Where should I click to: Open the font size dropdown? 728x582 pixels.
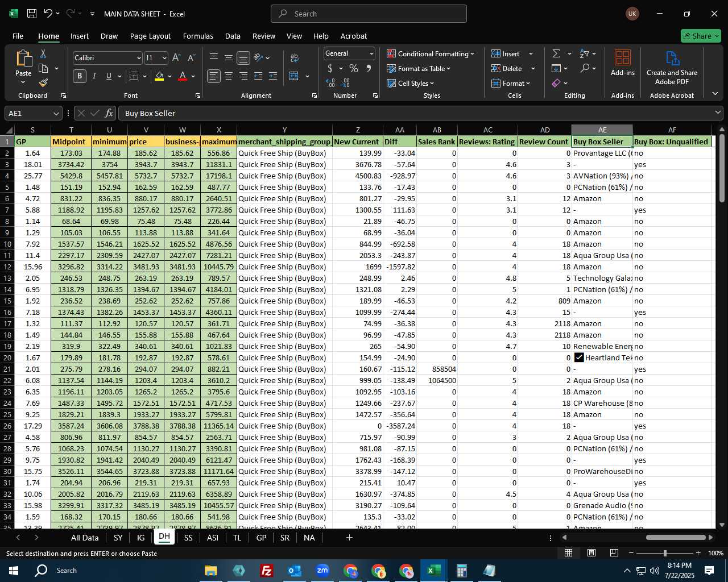164,58
